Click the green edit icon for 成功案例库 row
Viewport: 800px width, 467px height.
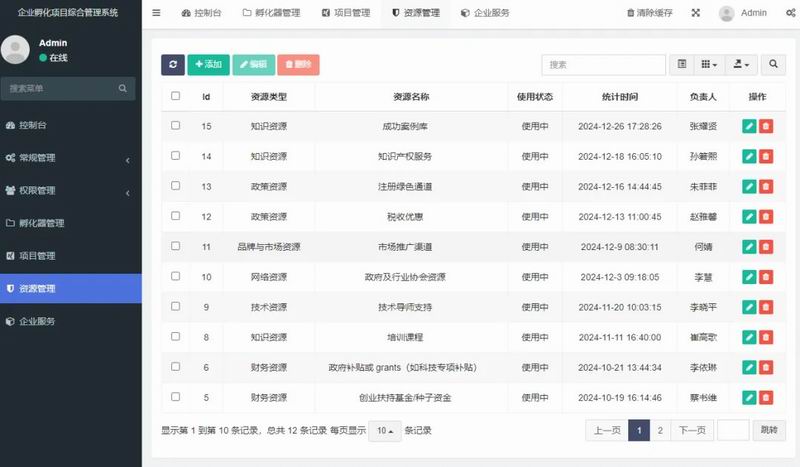point(749,126)
